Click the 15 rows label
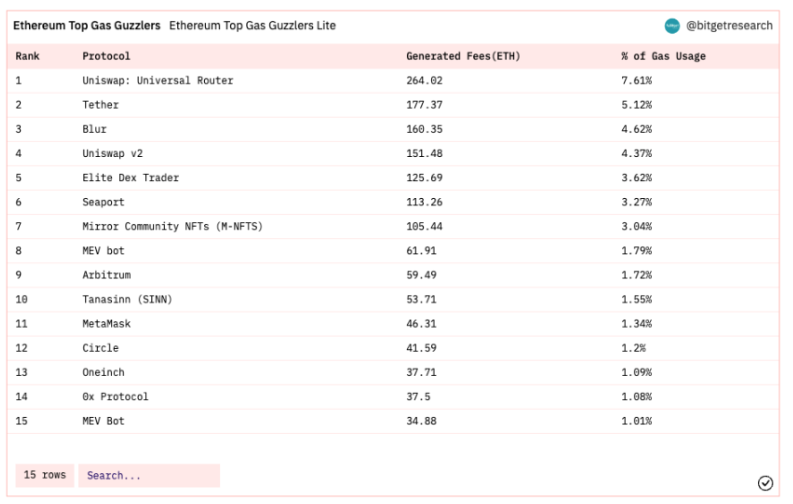 click(x=45, y=475)
